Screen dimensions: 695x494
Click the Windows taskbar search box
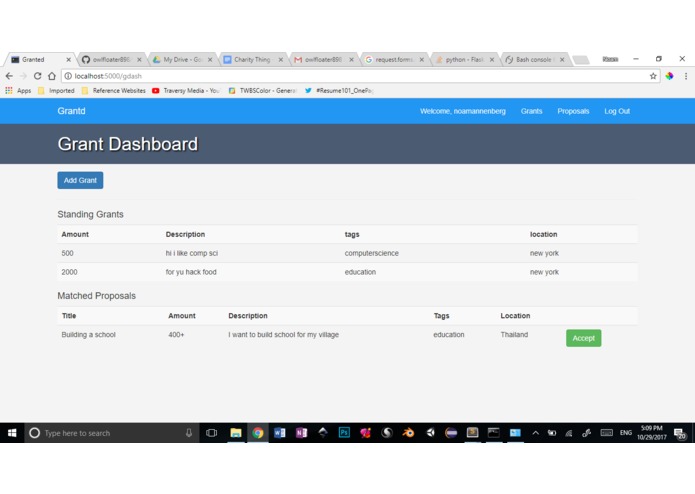111,433
